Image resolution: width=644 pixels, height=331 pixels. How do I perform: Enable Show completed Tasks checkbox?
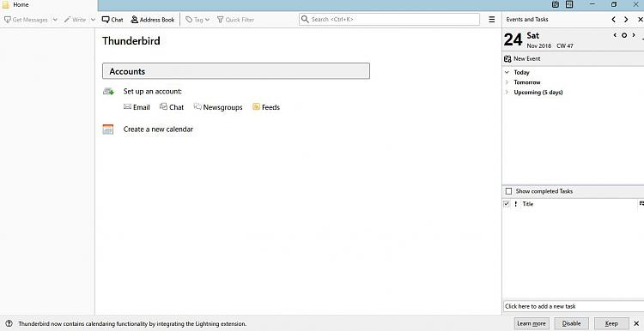(x=509, y=191)
